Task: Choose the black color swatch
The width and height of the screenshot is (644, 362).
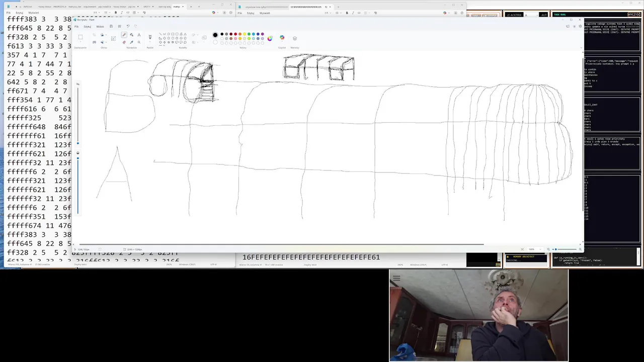Action: (222, 34)
